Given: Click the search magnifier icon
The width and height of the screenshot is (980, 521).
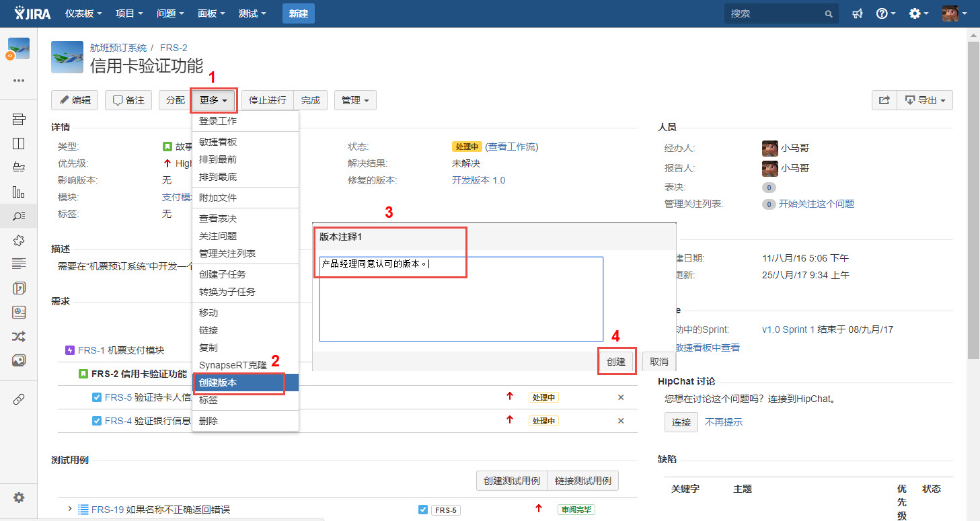Looking at the screenshot, I should (829, 13).
